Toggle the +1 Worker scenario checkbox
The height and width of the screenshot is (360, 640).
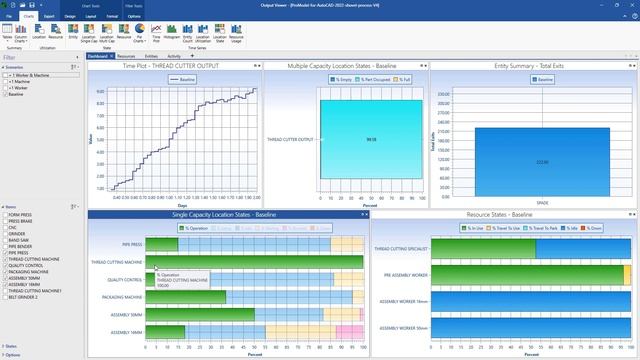pyautogui.click(x=5, y=88)
